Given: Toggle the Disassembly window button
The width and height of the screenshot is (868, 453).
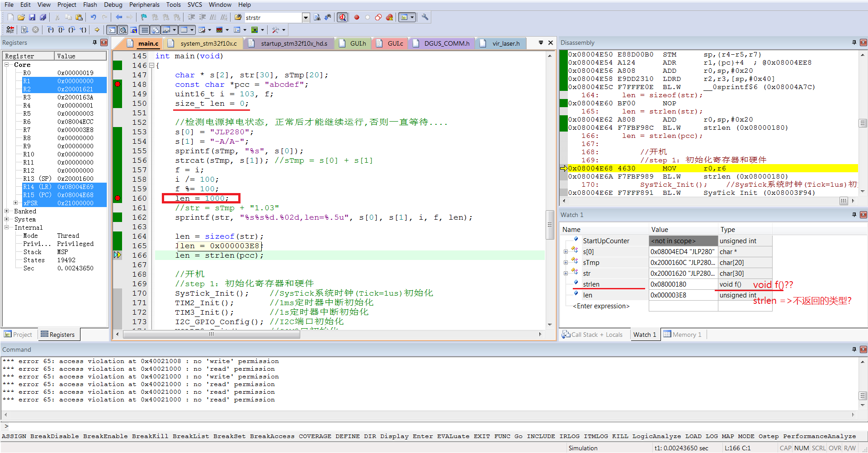Looking at the screenshot, I should click(x=123, y=30).
